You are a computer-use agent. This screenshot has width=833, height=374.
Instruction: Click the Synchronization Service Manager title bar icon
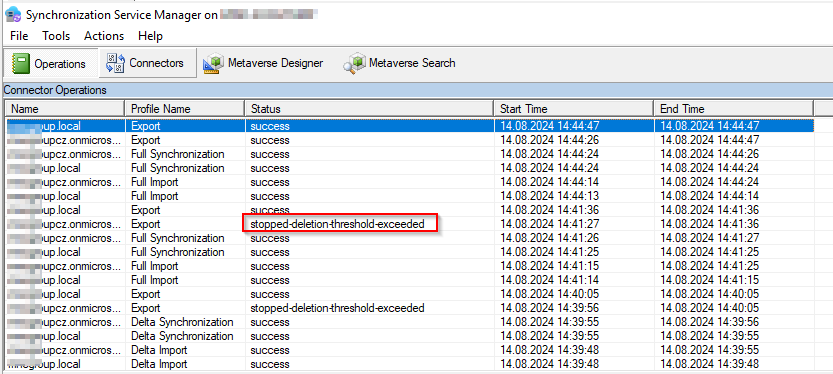pos(13,14)
